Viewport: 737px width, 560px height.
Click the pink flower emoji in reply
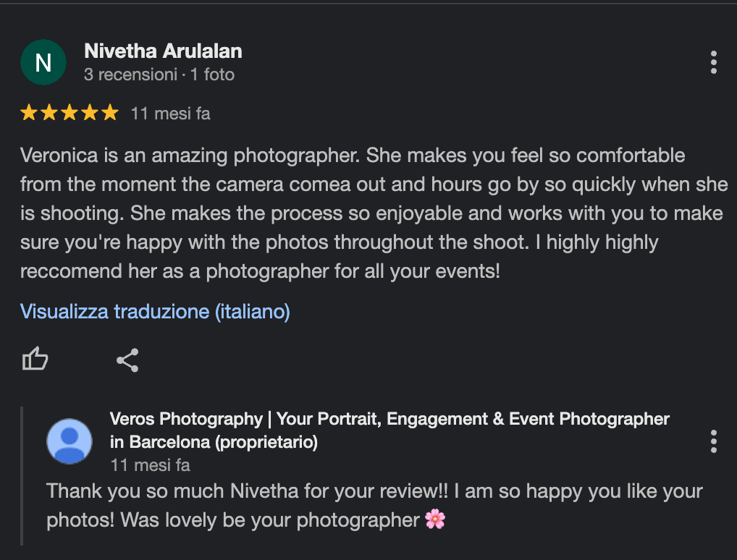tap(435, 519)
